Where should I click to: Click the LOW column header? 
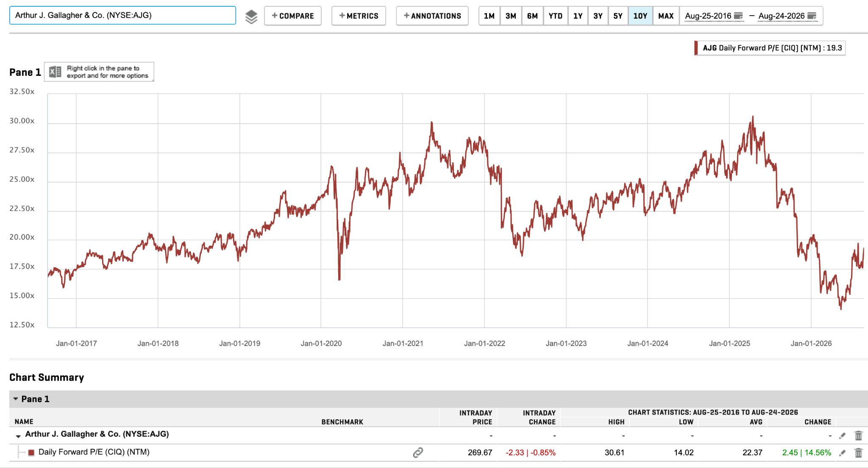pos(686,422)
